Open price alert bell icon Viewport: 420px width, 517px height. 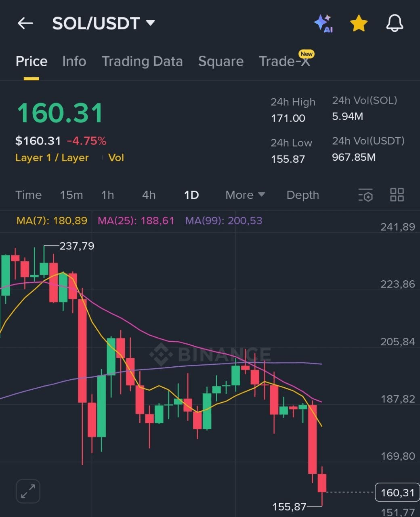click(395, 23)
